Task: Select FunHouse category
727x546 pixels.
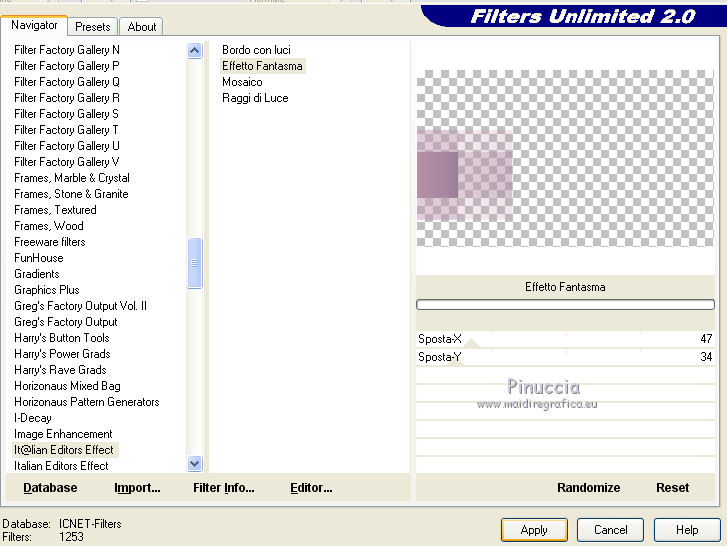Action: click(38, 258)
